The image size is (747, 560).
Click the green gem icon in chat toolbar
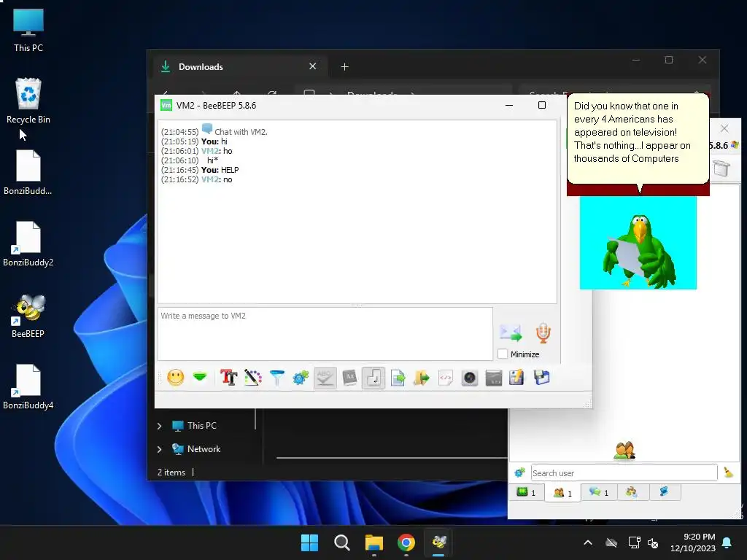(x=200, y=377)
